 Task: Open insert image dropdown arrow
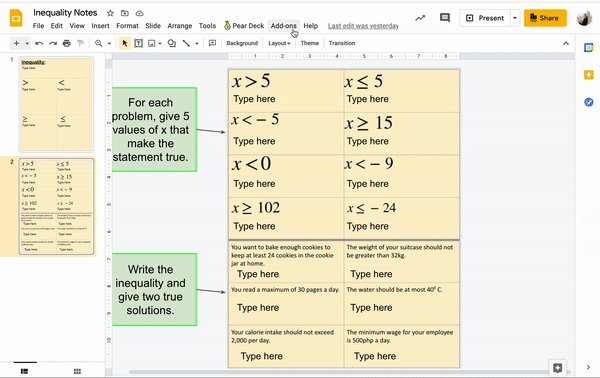coord(160,44)
